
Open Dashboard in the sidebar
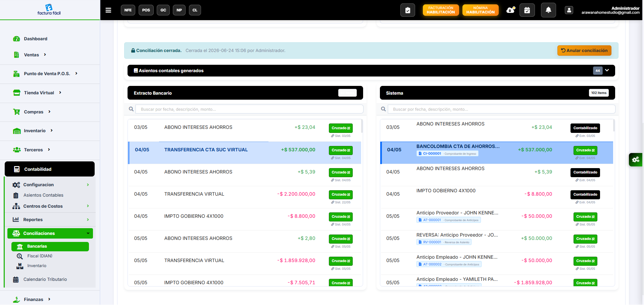pyautogui.click(x=36, y=39)
